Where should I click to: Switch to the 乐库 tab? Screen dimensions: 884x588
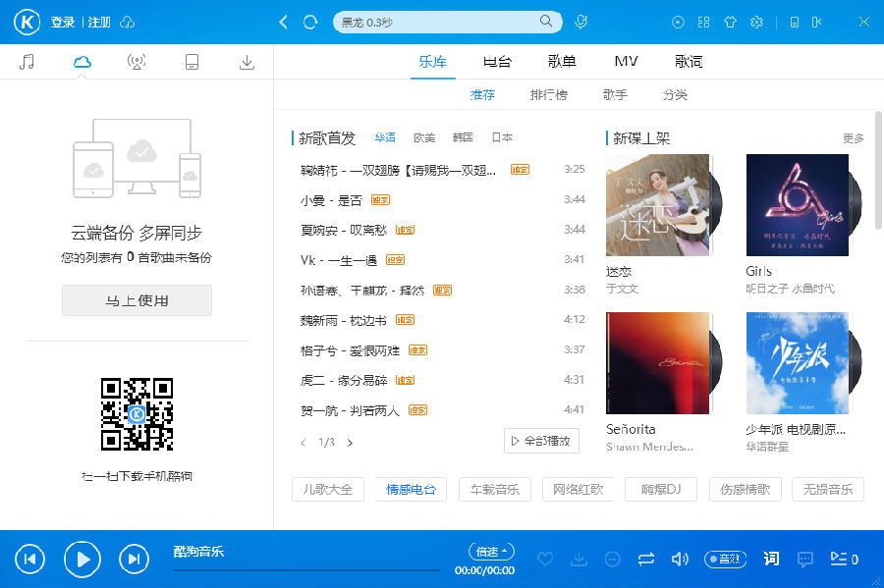pyautogui.click(x=433, y=62)
